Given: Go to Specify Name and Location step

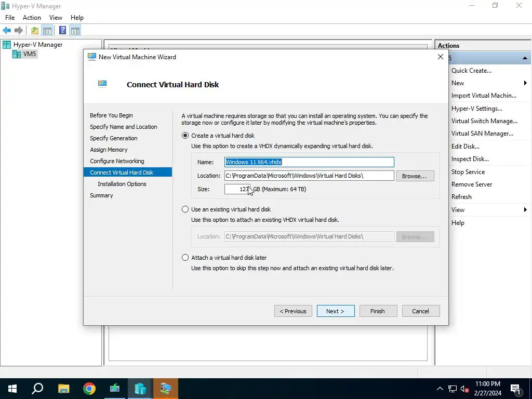Looking at the screenshot, I should pos(124,127).
